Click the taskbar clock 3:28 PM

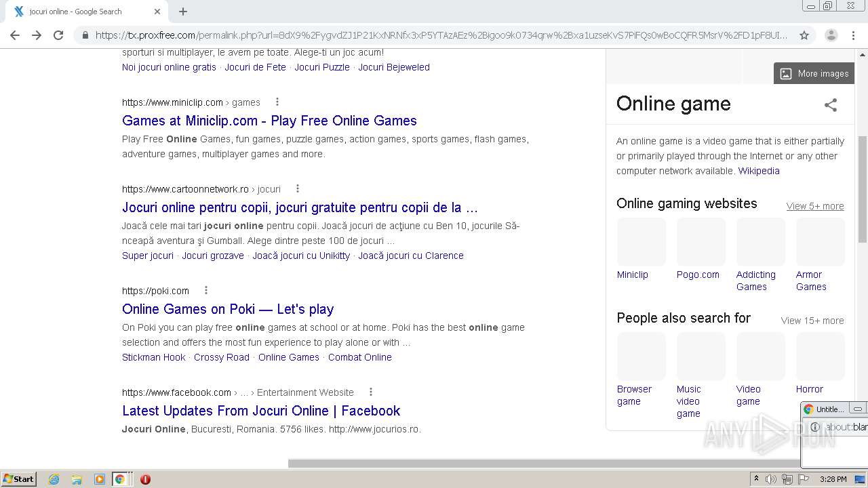tap(833, 479)
